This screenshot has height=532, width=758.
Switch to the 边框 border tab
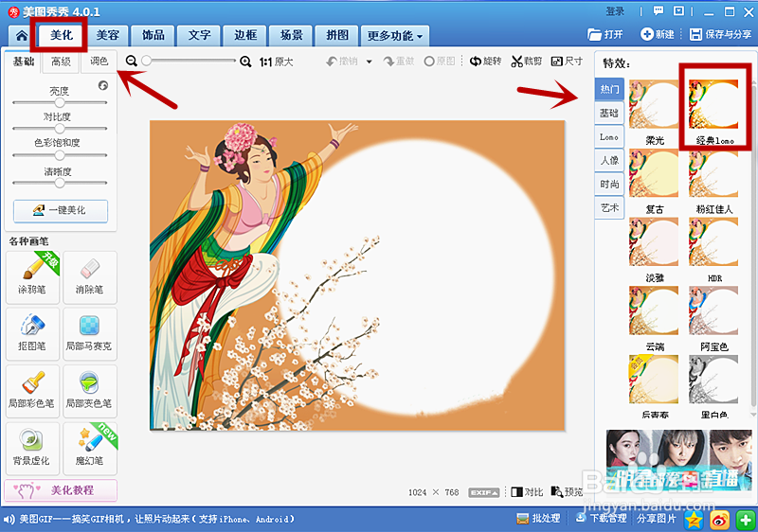[x=245, y=36]
